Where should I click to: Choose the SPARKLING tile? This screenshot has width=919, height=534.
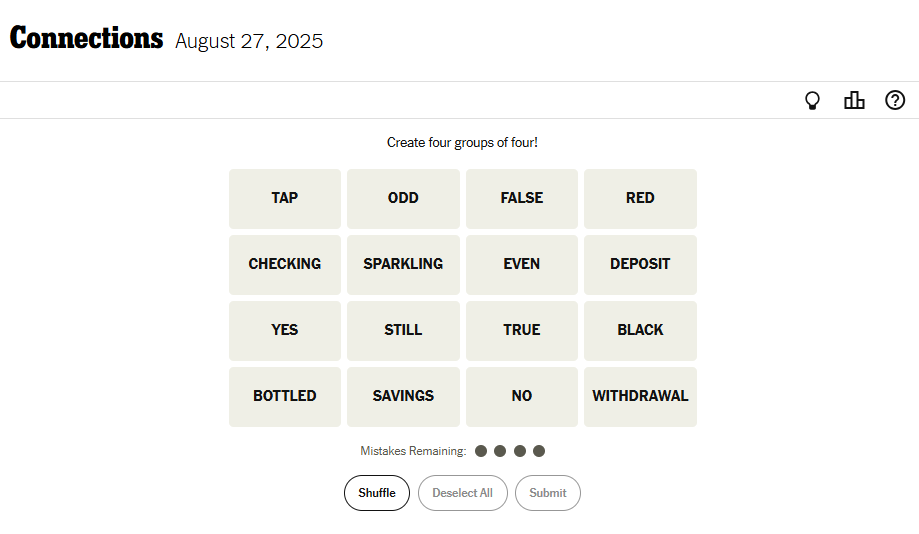[x=403, y=264]
